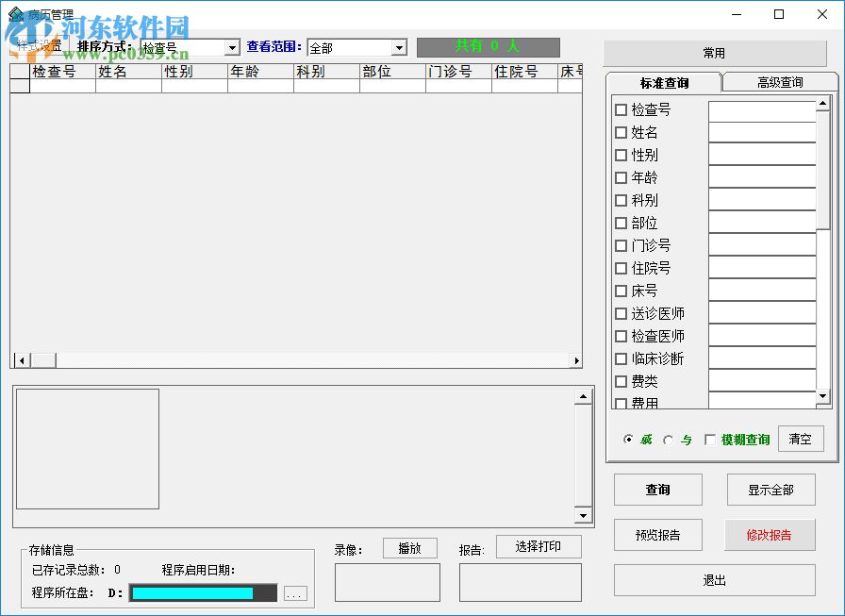Click the 部位 column header

pyautogui.click(x=393, y=71)
